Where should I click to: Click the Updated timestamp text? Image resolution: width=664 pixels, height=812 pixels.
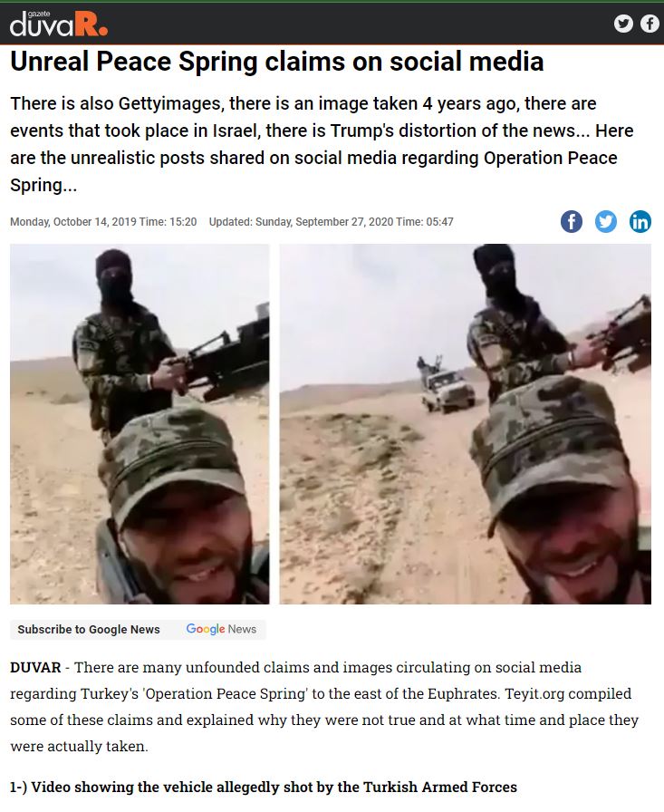[x=332, y=222]
